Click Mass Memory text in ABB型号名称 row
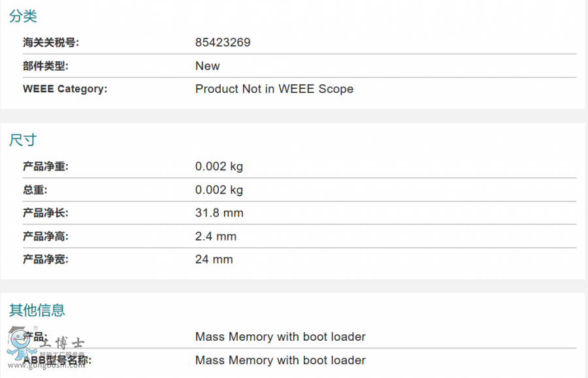Screen dimensions: 588x378 (x=280, y=360)
